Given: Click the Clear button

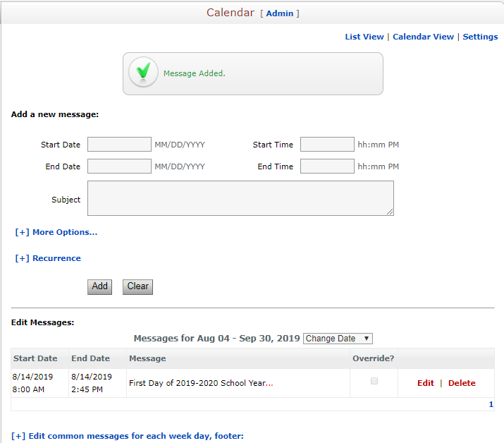Looking at the screenshot, I should (x=137, y=286).
